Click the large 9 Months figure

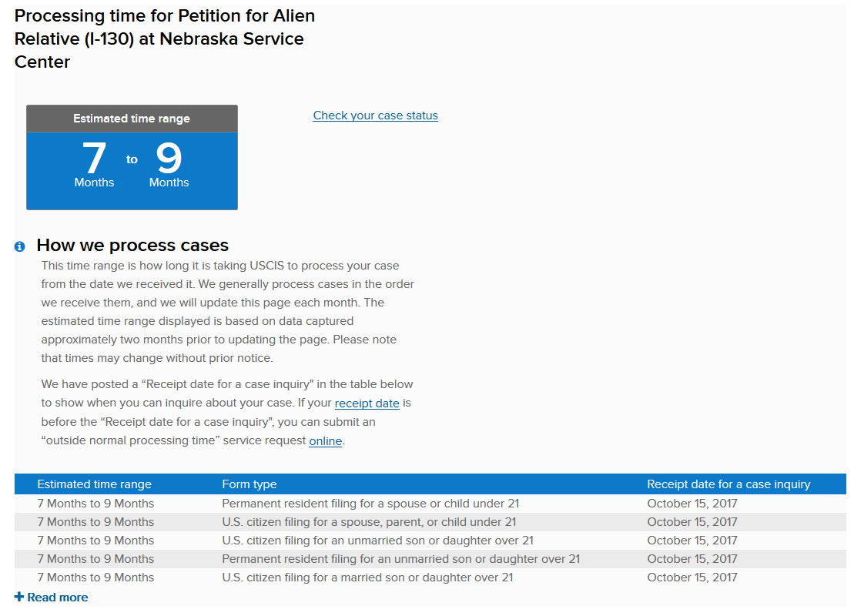(169, 166)
